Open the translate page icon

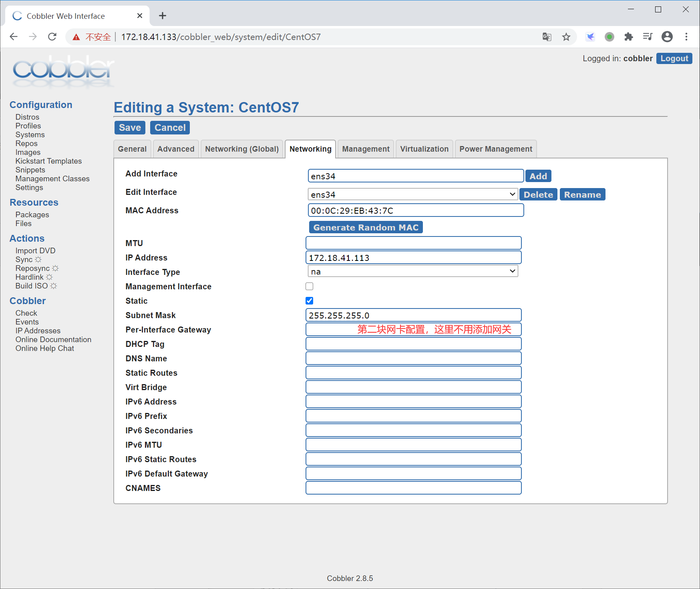click(547, 37)
